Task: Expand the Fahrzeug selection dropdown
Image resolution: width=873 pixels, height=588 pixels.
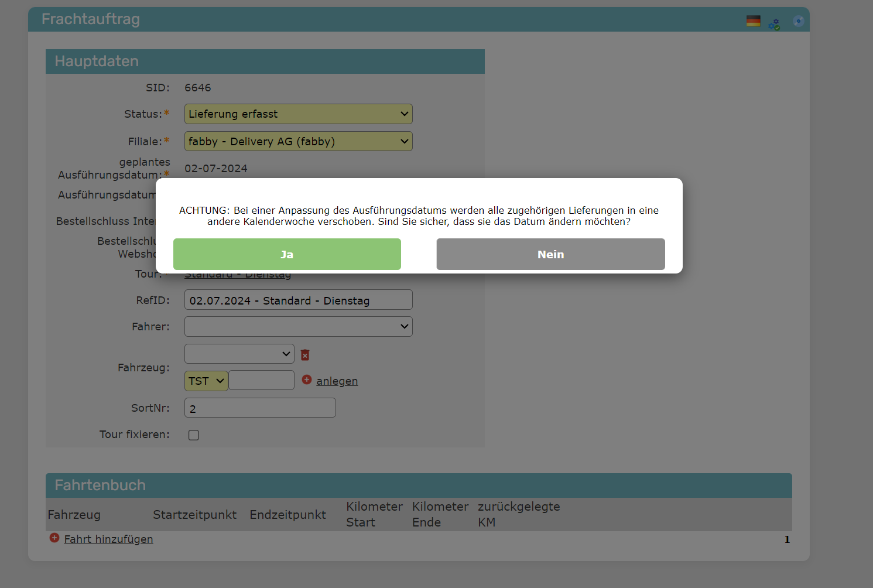Action: (239, 354)
